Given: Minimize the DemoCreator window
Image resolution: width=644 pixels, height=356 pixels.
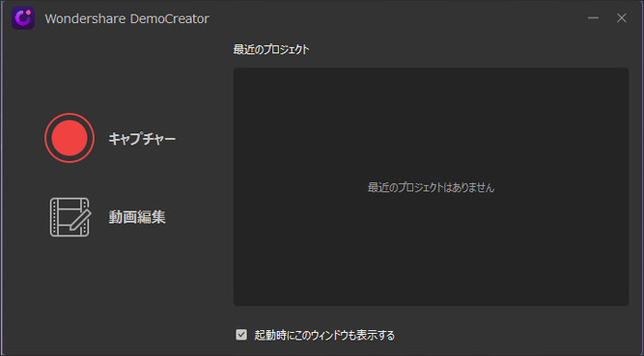Looking at the screenshot, I should point(592,18).
